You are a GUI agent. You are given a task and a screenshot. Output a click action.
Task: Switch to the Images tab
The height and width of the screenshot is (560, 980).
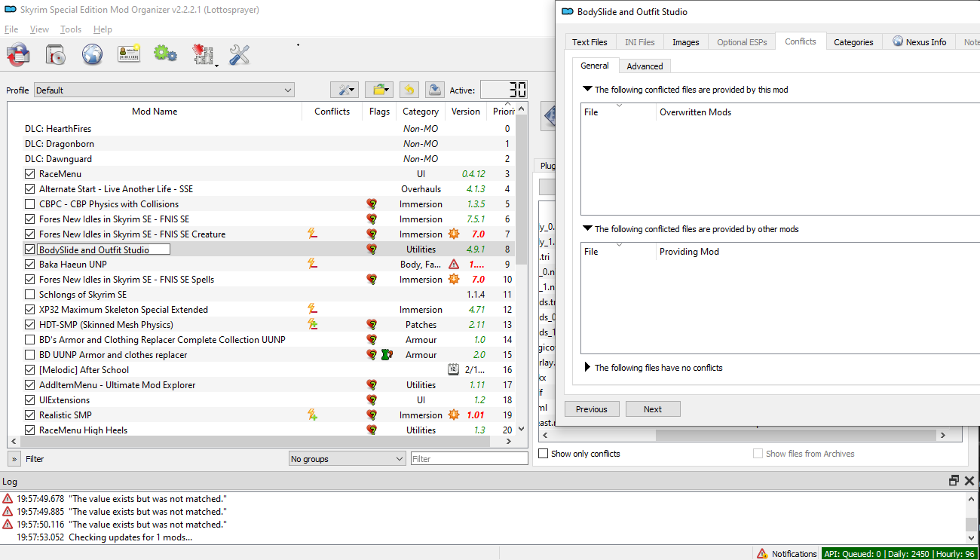pos(685,42)
